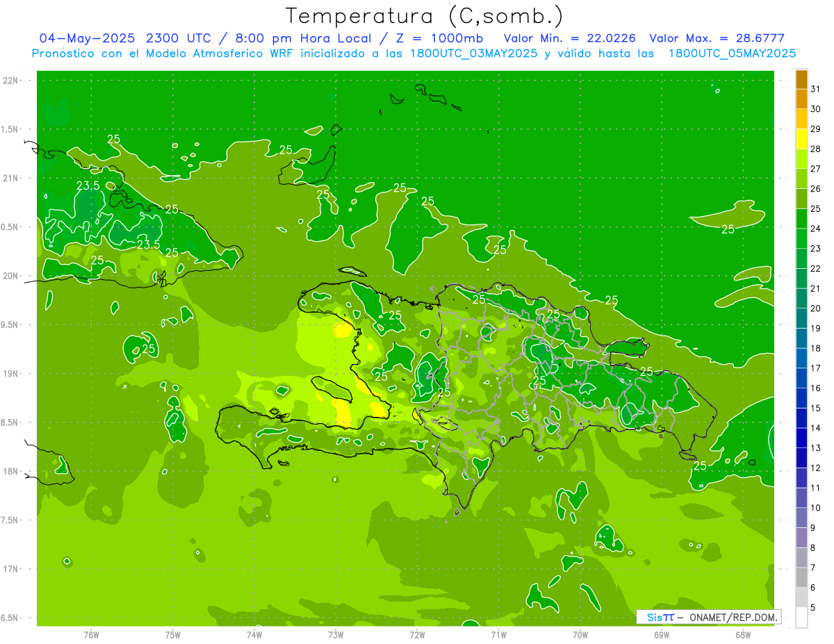Click longitude axis label '72W'

(417, 635)
